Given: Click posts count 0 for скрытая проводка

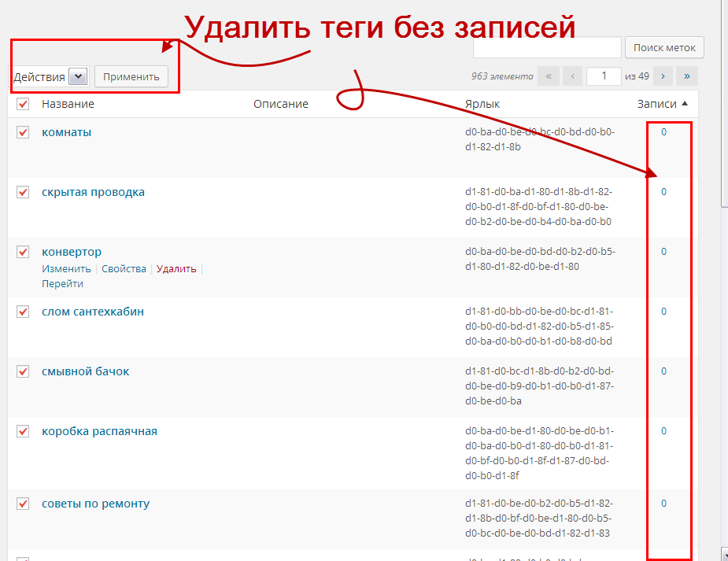Looking at the screenshot, I should click(x=663, y=192).
